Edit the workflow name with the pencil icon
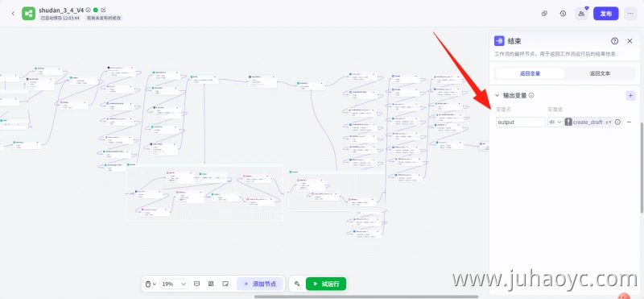 tap(103, 10)
